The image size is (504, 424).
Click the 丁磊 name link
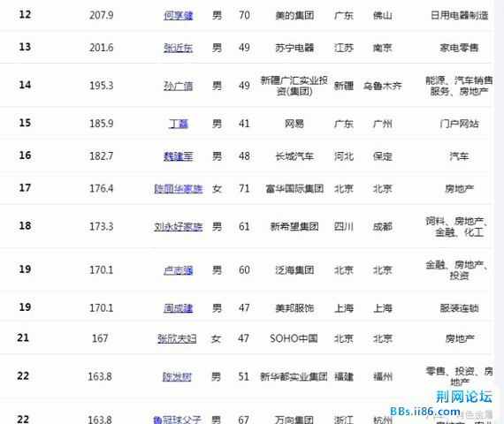pos(178,124)
